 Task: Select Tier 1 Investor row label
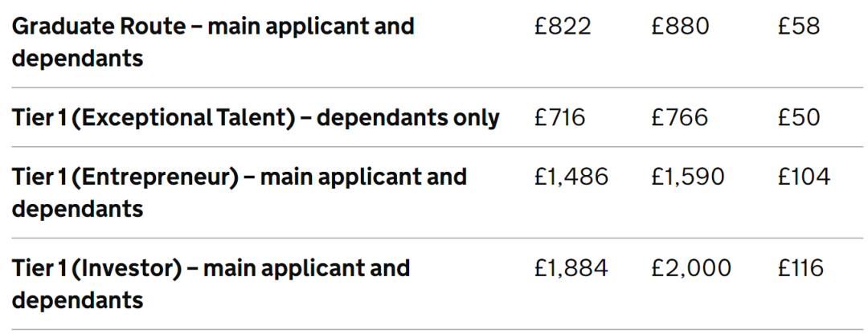pyautogui.click(x=211, y=284)
